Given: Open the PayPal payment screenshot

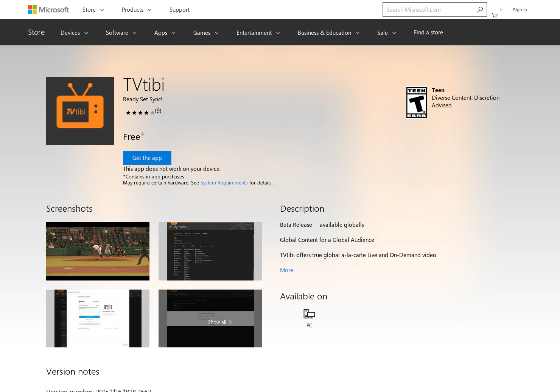Looking at the screenshot, I should point(98,318).
